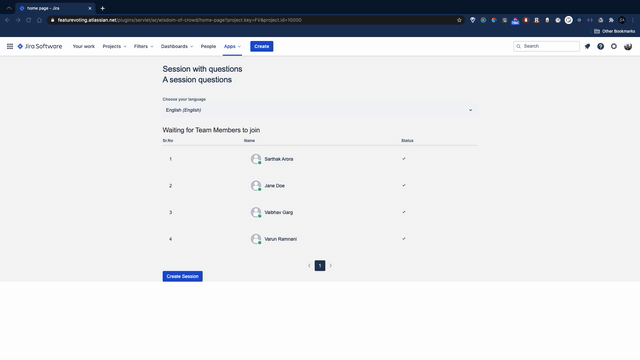This screenshot has height=360, width=640.
Task: Close the home page - Jira tab
Action: (90, 8)
